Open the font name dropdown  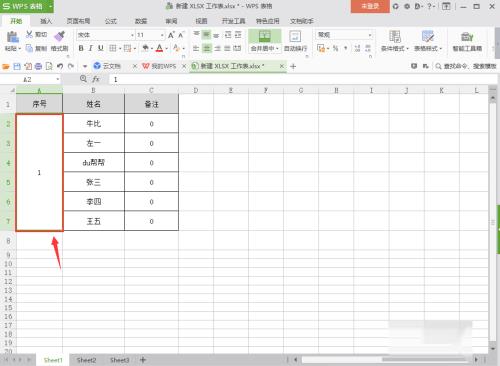click(132, 35)
